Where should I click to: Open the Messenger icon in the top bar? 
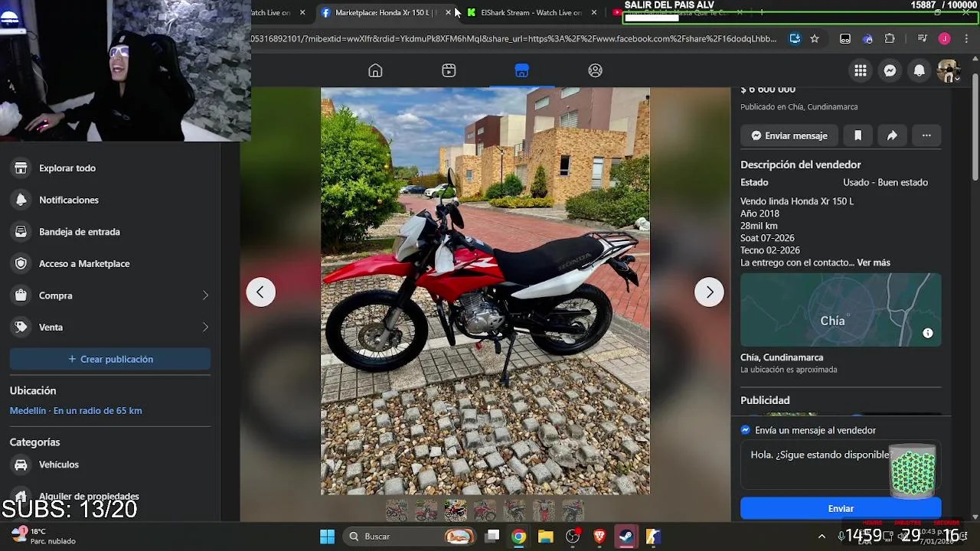(890, 70)
